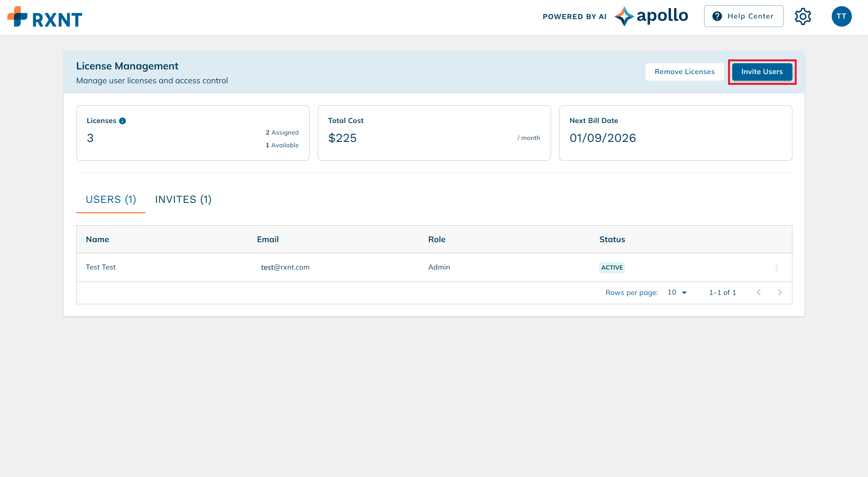Image resolution: width=868 pixels, height=477 pixels.
Task: Open the TT profile avatar
Action: (x=842, y=16)
